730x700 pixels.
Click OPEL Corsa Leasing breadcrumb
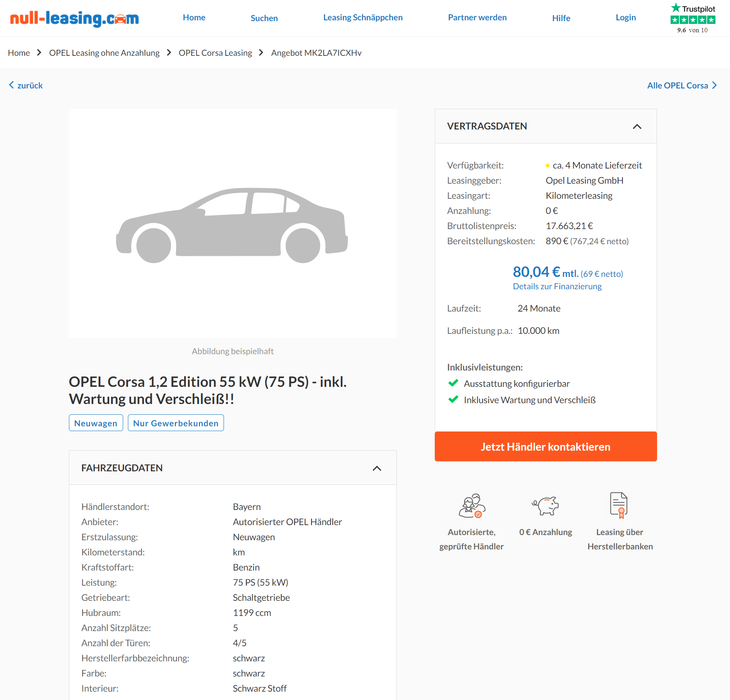[215, 53]
